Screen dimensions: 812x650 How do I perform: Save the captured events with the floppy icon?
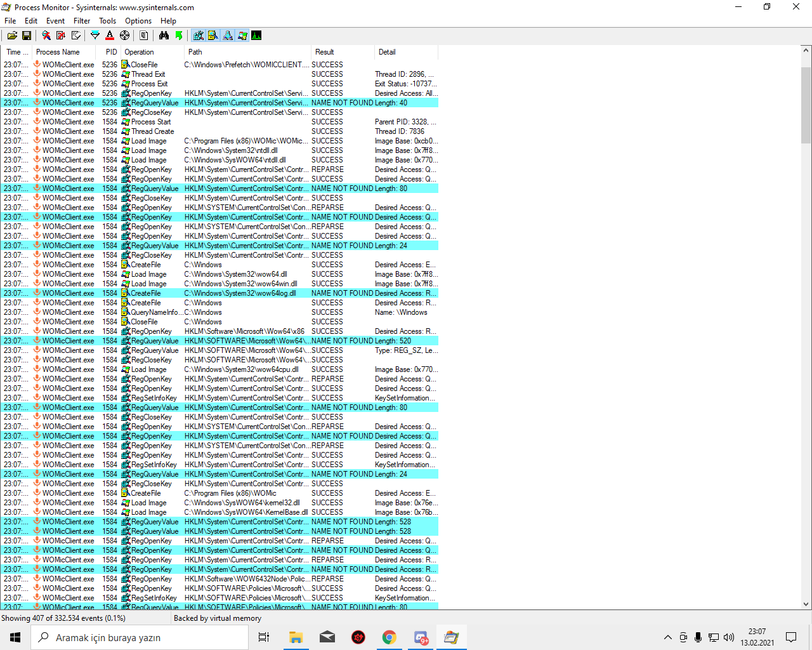(x=27, y=36)
